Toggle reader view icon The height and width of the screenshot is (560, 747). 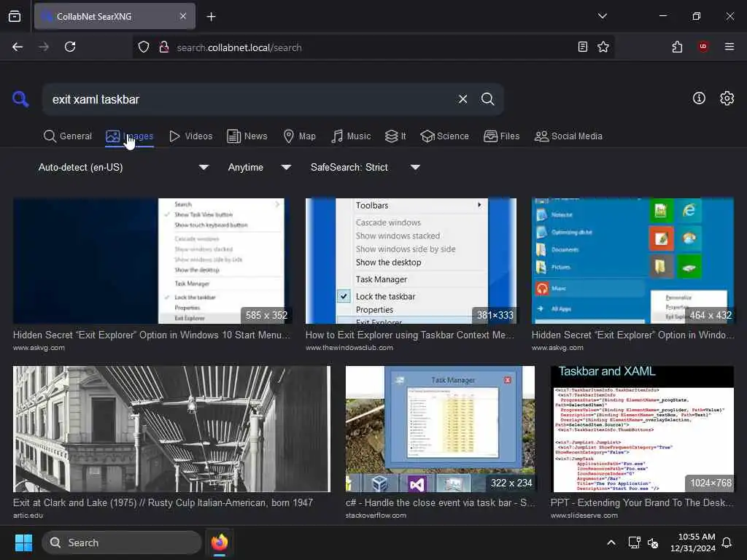(583, 47)
